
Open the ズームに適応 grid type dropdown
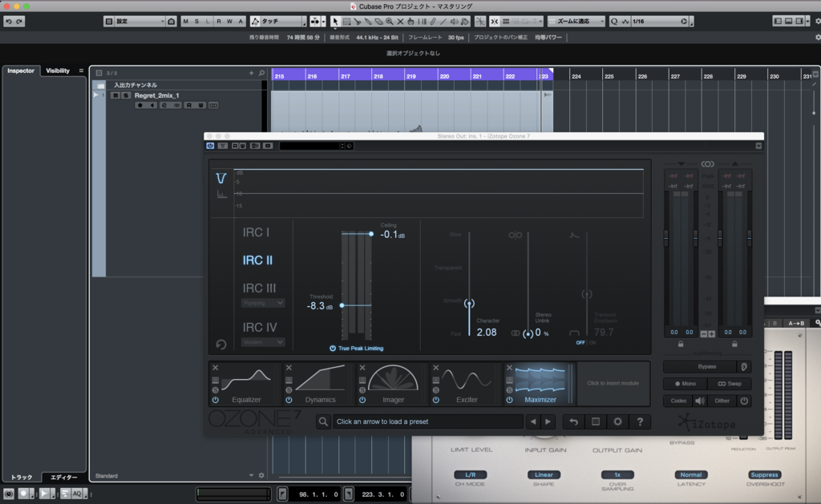pyautogui.click(x=576, y=22)
